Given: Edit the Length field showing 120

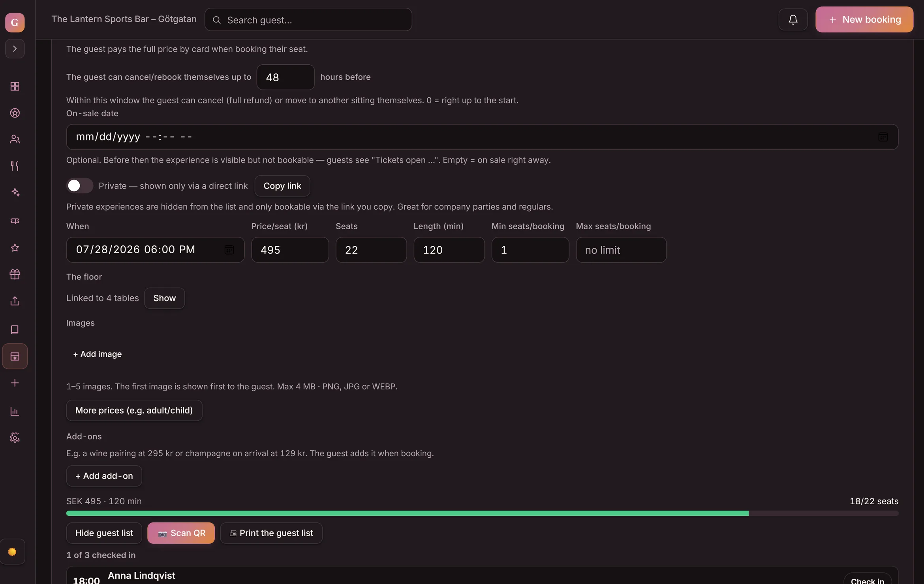Looking at the screenshot, I should point(449,250).
